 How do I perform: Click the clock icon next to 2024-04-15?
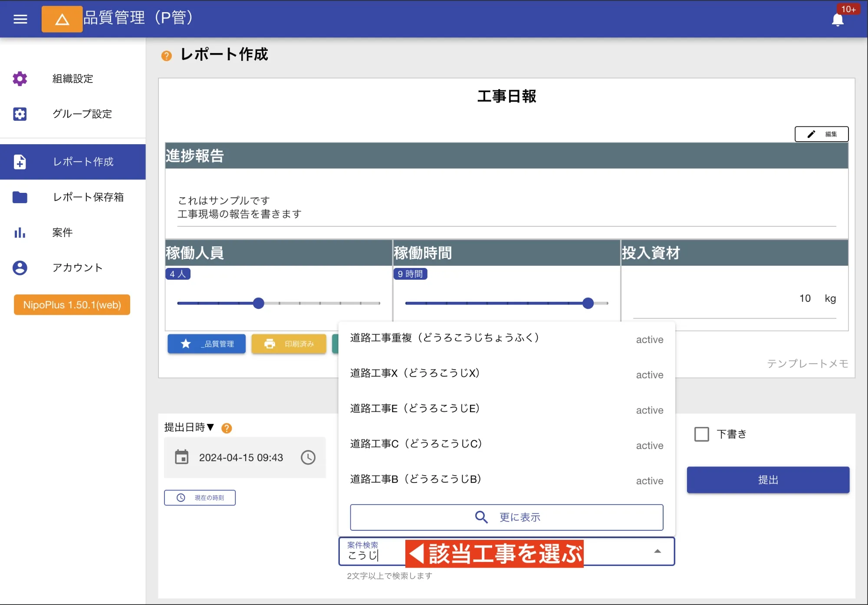click(x=308, y=457)
